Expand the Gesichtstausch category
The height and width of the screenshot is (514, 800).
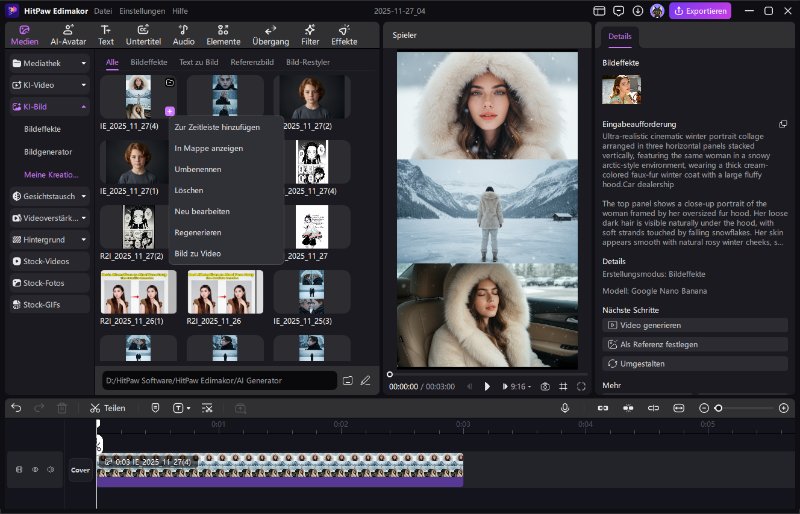tap(50, 196)
